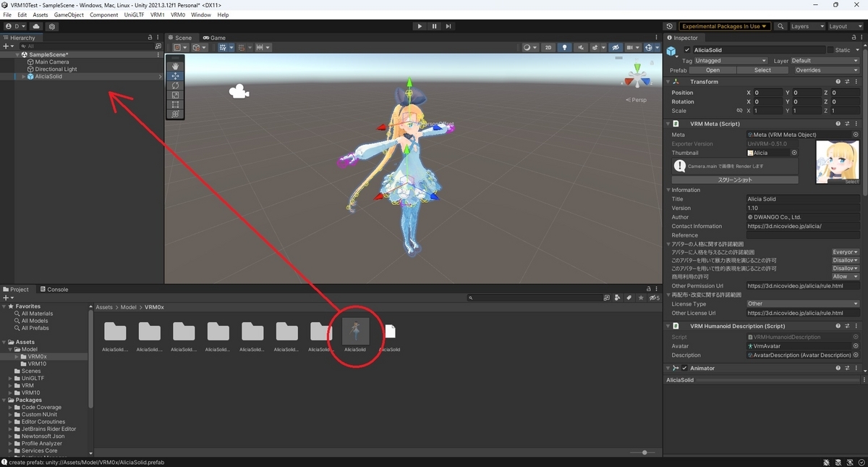Toggle AliciaSolid active checkbox in Inspector

pyautogui.click(x=687, y=50)
